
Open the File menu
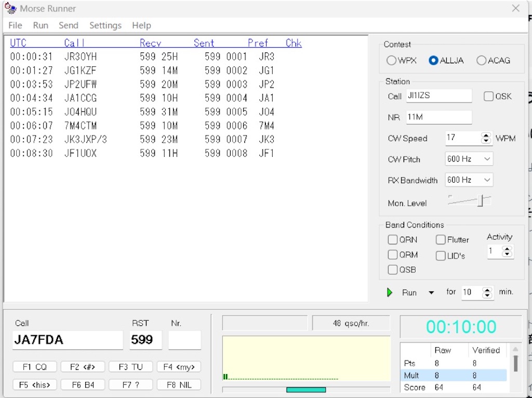pyautogui.click(x=15, y=25)
